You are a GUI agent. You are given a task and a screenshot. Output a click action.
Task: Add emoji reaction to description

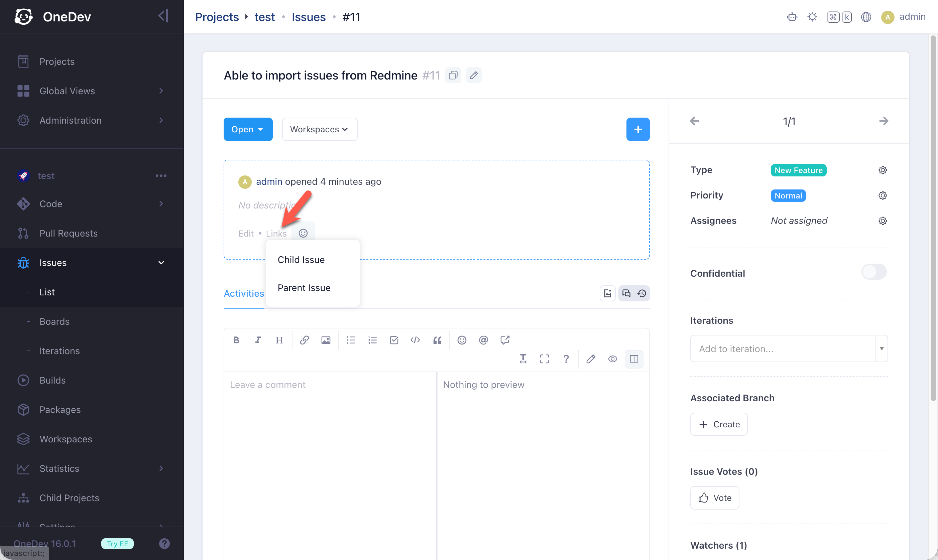(x=303, y=233)
